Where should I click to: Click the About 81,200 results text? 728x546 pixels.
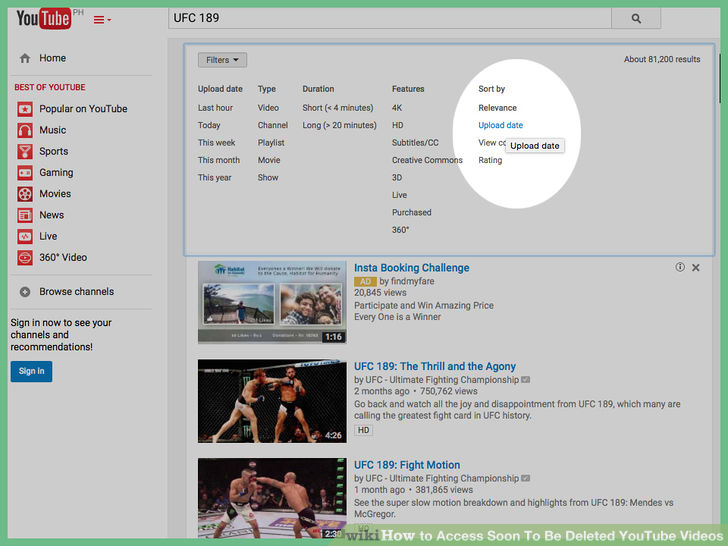[x=662, y=59]
